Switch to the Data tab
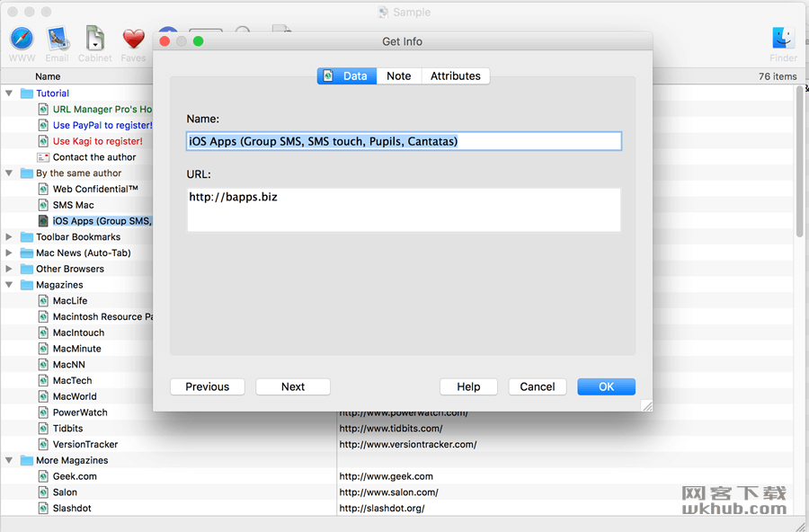This screenshot has width=809, height=532. coord(347,76)
